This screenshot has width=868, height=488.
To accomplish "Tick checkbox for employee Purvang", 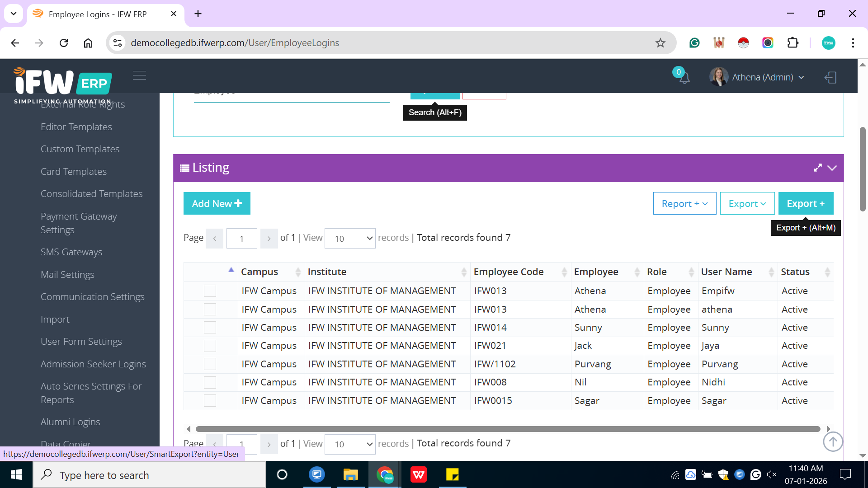I will [x=210, y=364].
